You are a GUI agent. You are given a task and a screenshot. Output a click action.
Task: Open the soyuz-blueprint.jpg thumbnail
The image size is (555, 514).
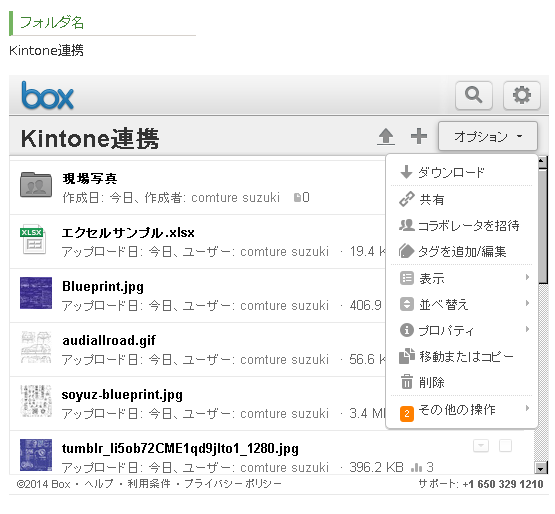(x=36, y=401)
